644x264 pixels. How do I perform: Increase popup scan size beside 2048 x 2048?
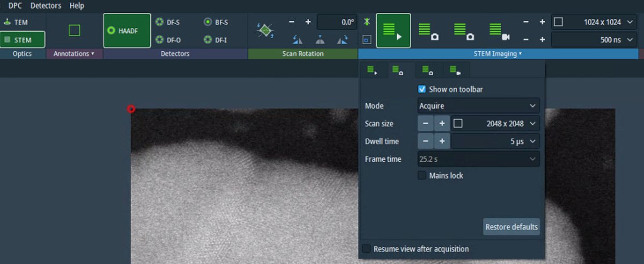[442, 124]
